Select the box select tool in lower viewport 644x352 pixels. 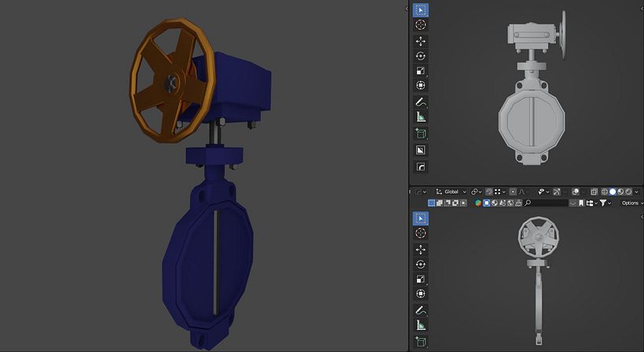pos(420,218)
